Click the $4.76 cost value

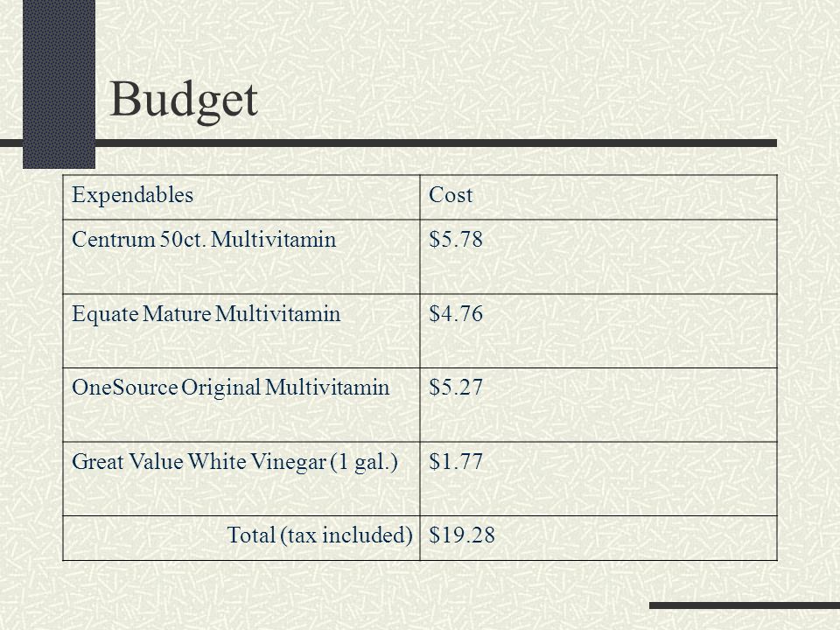(x=456, y=313)
